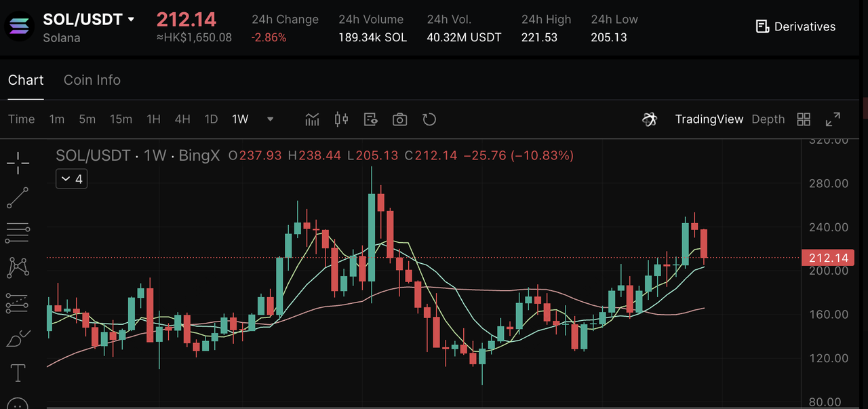Expand the collapsed indicators legend showing 4
Viewport: 868px width, 409px height.
pos(71,179)
